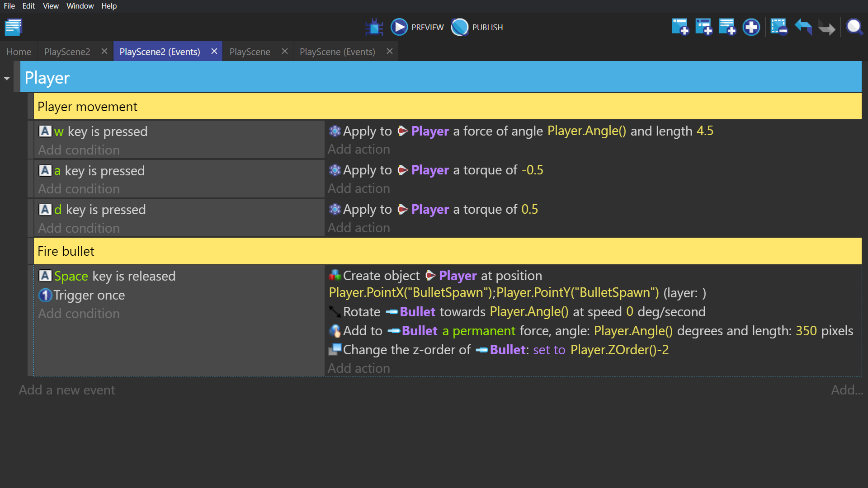Screen dimensions: 868x488
Task: Add a new event at bottom
Action: pos(66,389)
